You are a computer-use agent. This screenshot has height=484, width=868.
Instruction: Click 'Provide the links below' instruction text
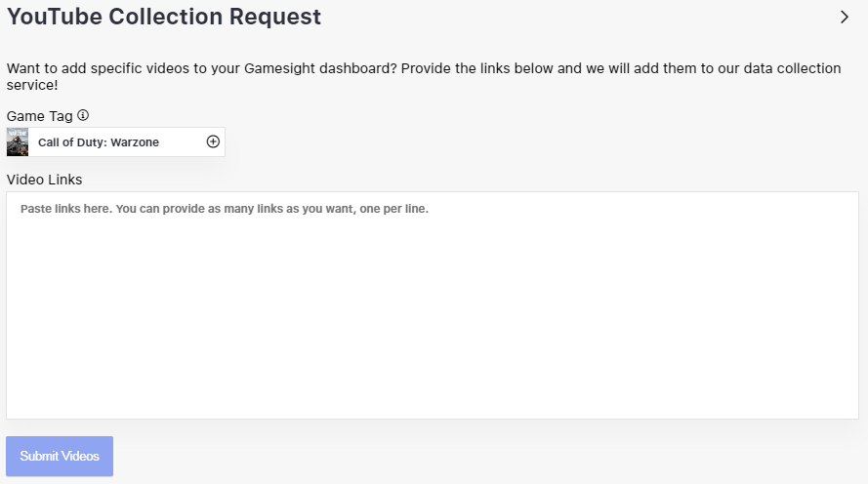pos(476,68)
